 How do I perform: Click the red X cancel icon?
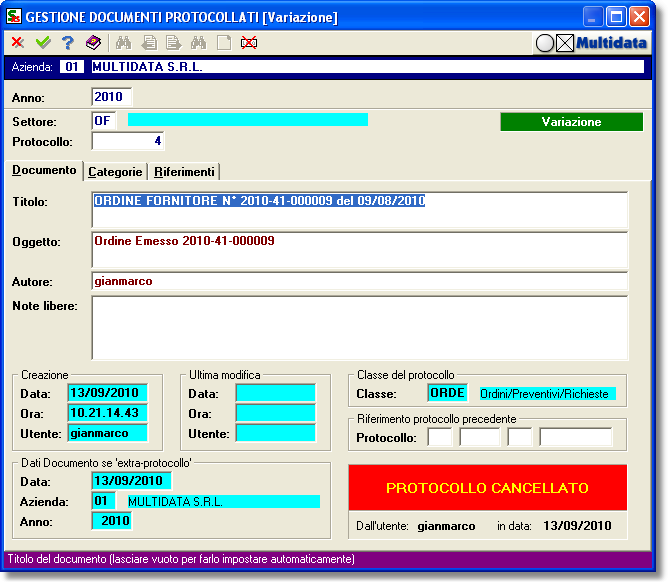click(17, 43)
